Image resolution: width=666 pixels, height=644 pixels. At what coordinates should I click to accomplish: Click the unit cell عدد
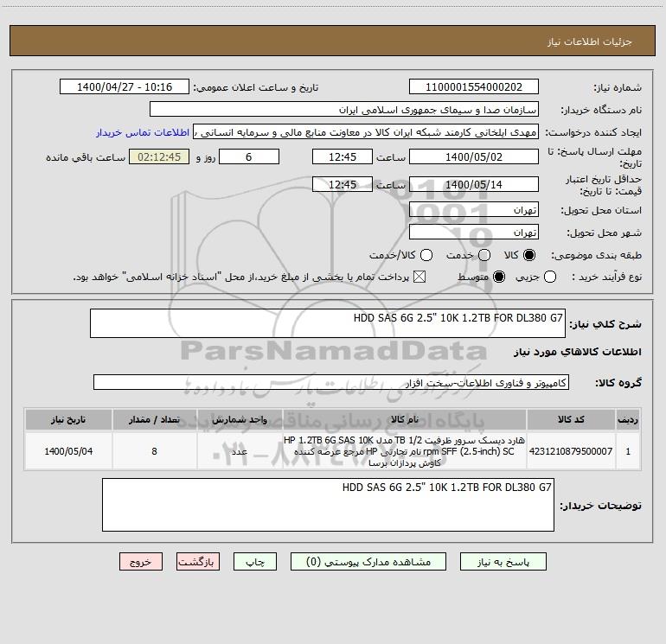click(240, 451)
